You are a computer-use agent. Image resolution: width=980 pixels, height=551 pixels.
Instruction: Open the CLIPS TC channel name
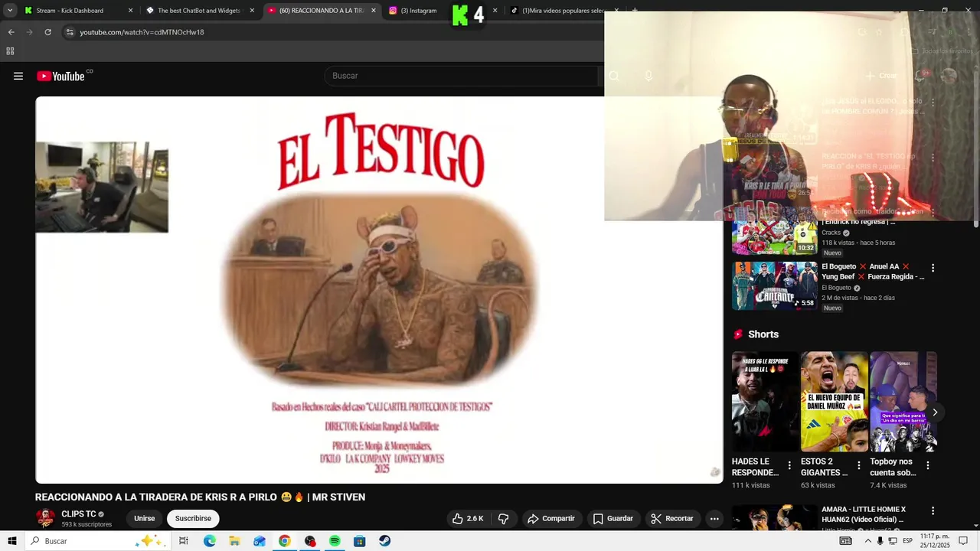click(79, 514)
